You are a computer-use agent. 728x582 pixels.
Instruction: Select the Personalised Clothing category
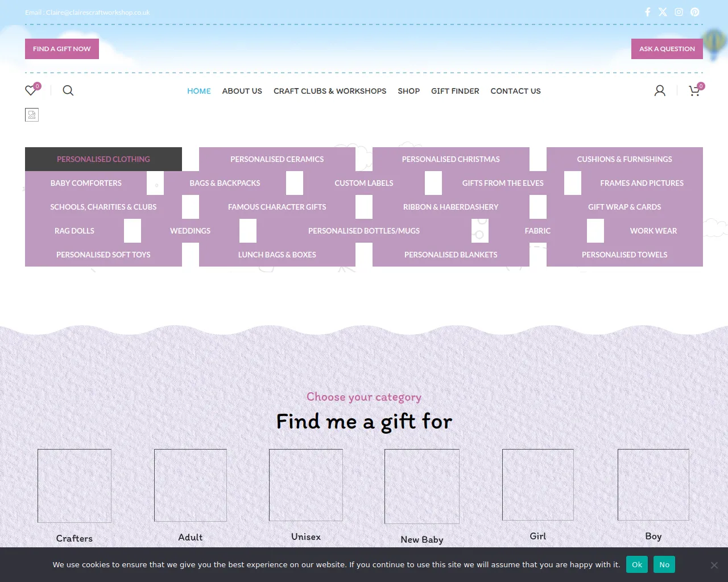click(104, 159)
